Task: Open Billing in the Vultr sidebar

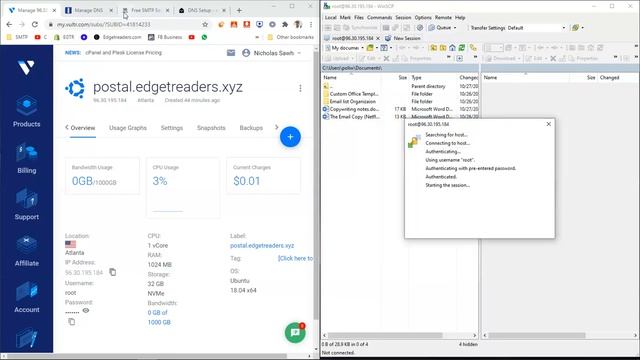Action: click(x=27, y=158)
